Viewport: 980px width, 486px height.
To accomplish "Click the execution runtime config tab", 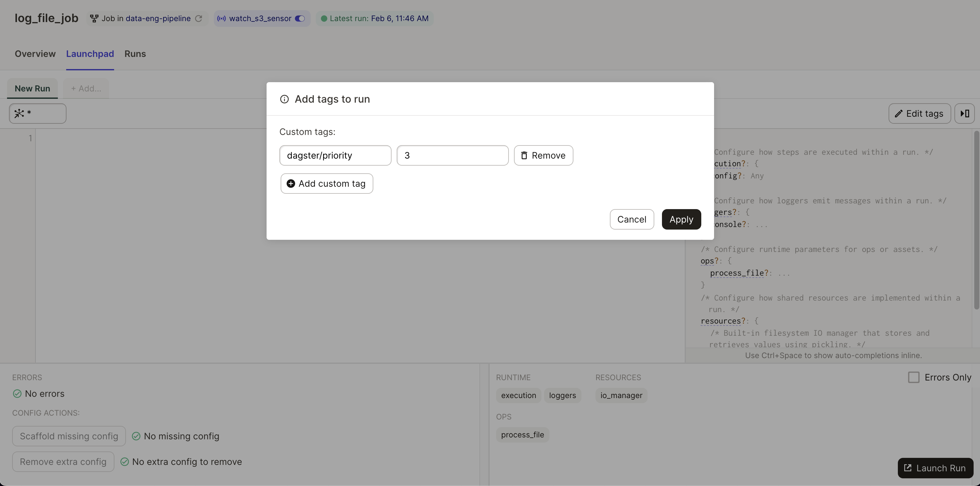I will pyautogui.click(x=518, y=395).
